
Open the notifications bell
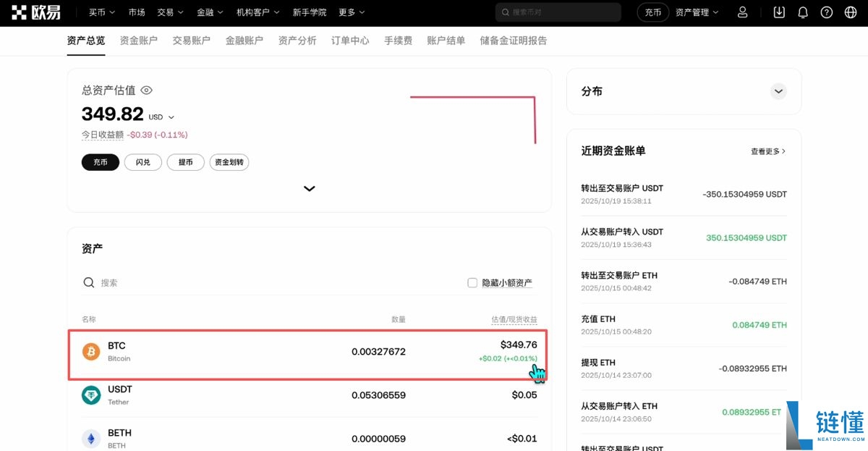803,12
